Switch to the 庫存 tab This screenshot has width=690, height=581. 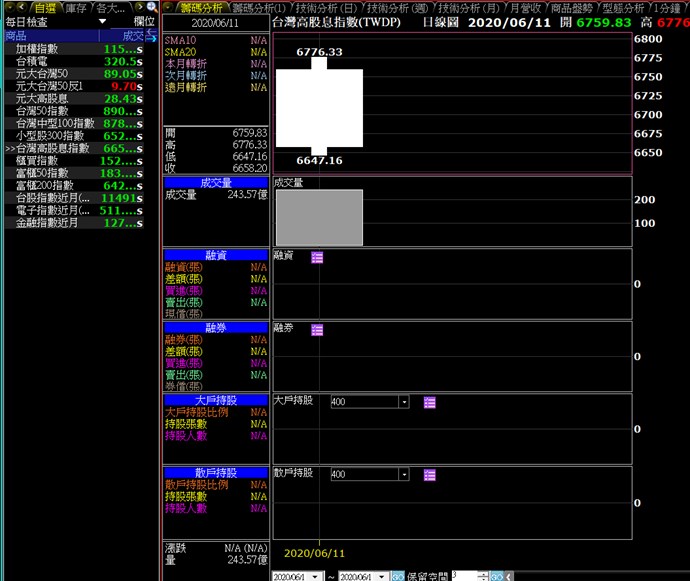point(76,7)
